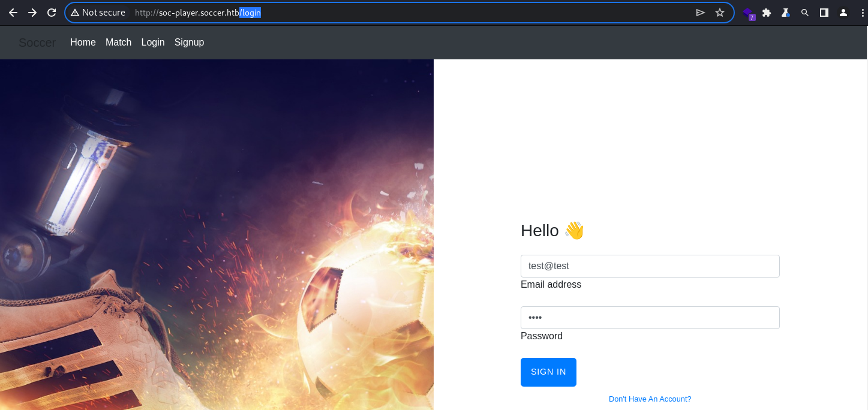This screenshot has width=868, height=410.
Task: Follow the Don't Have An Account? link
Action: click(650, 399)
